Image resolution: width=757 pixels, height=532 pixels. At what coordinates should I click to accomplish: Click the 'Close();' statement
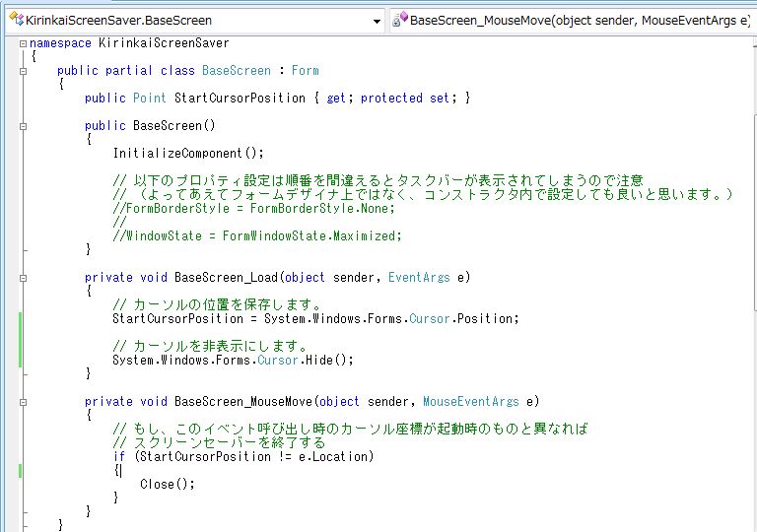(168, 484)
